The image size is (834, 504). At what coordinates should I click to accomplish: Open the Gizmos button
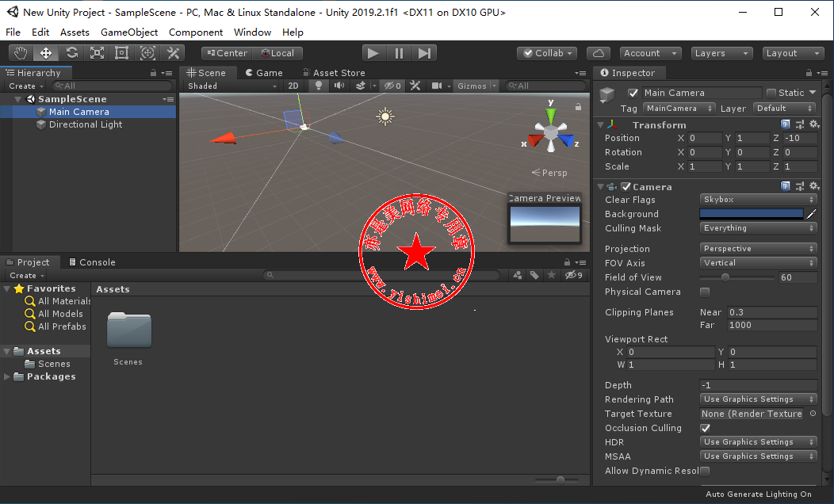click(477, 86)
